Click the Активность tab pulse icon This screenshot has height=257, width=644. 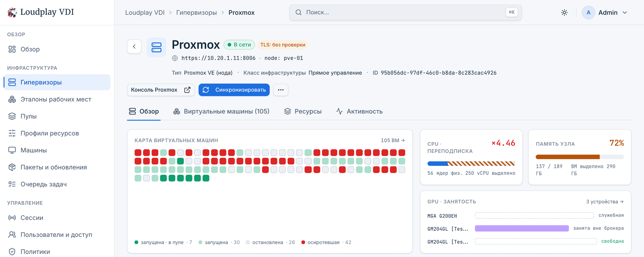tap(339, 111)
